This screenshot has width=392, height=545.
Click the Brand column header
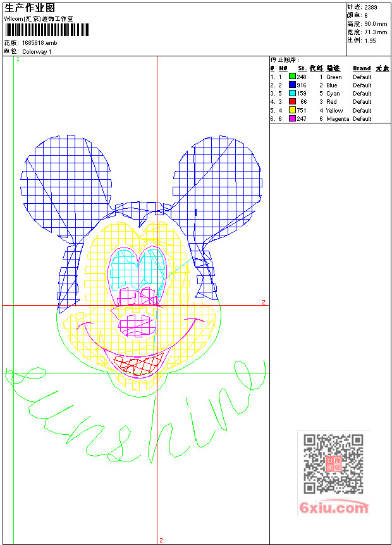coord(362,68)
